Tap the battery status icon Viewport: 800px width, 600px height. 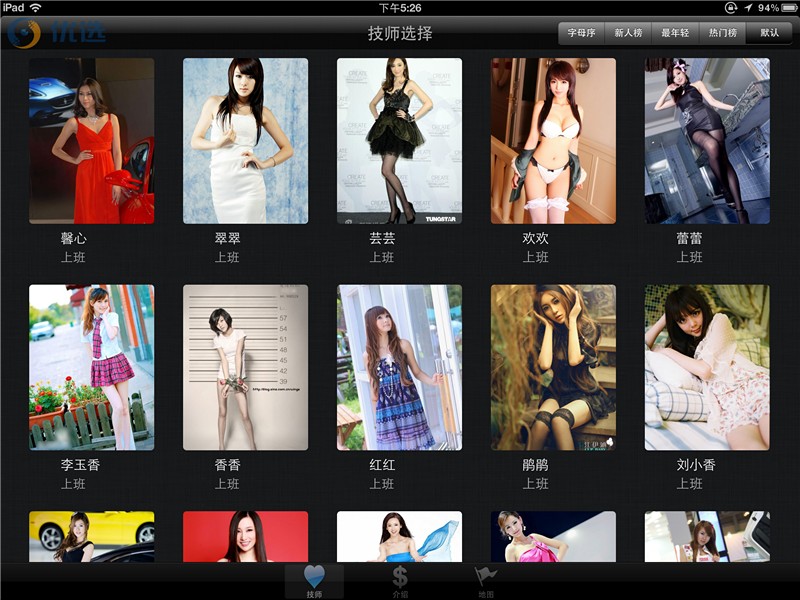(x=790, y=8)
